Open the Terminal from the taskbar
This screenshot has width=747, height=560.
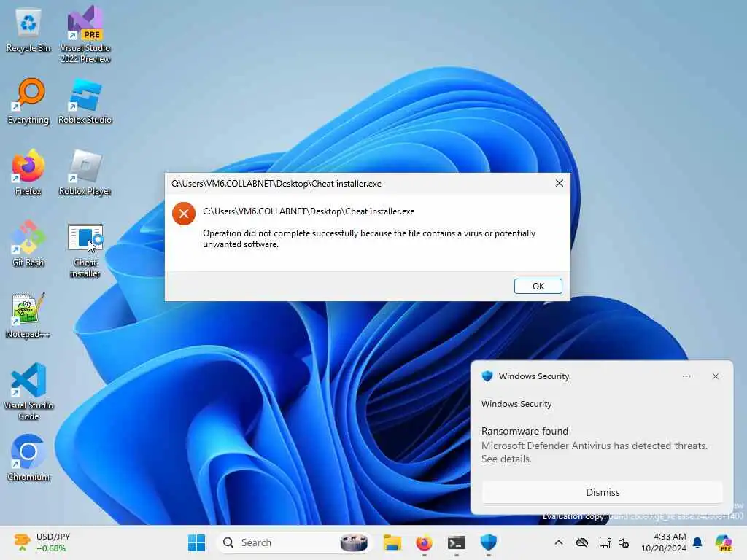[x=457, y=542]
